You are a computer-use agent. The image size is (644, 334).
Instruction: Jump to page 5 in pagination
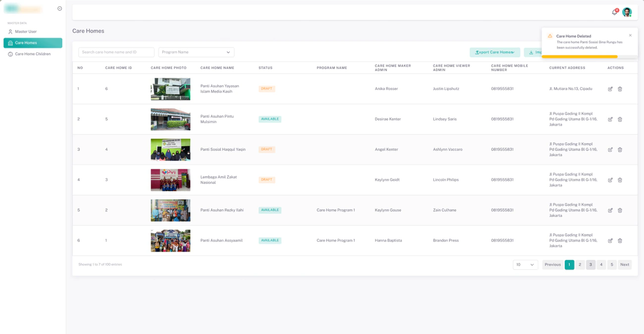point(612,265)
